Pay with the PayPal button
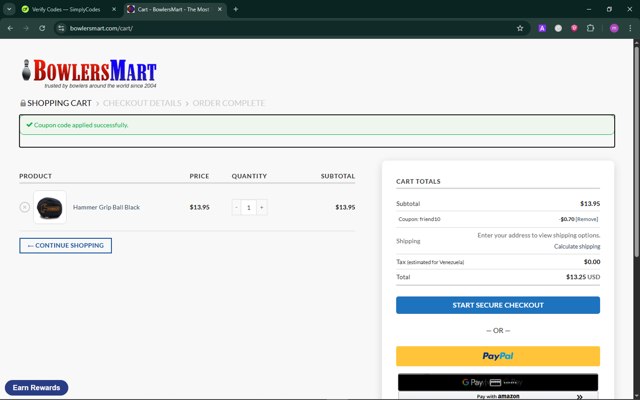This screenshot has height=400, width=640. (x=498, y=356)
